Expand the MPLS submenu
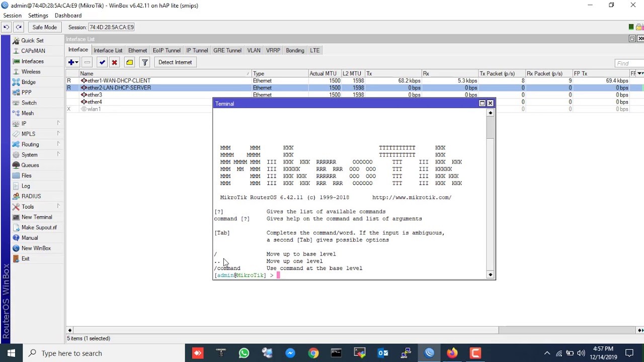Image resolution: width=644 pixels, height=362 pixels. tap(36, 134)
